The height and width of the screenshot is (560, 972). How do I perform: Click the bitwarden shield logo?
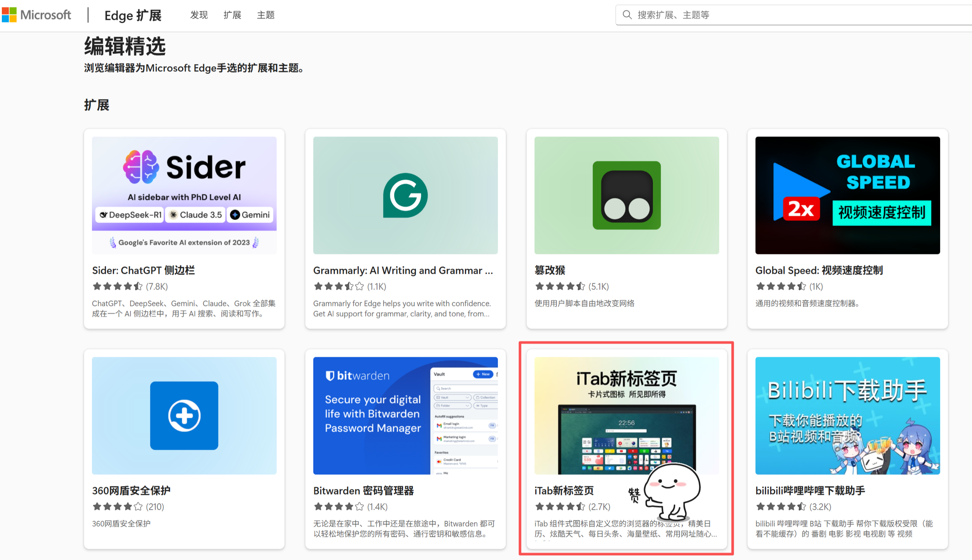330,375
